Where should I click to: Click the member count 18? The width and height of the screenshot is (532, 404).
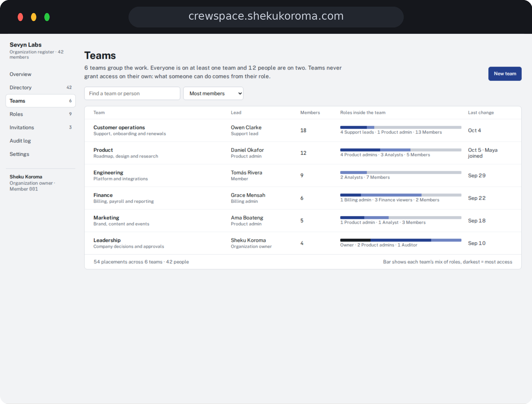[x=303, y=130]
